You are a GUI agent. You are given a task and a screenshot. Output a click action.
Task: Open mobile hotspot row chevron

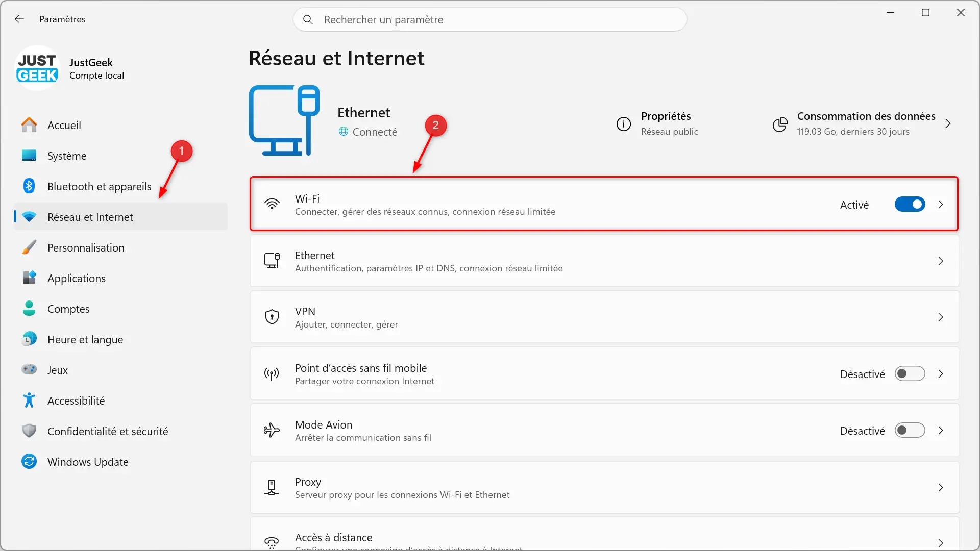(x=941, y=374)
